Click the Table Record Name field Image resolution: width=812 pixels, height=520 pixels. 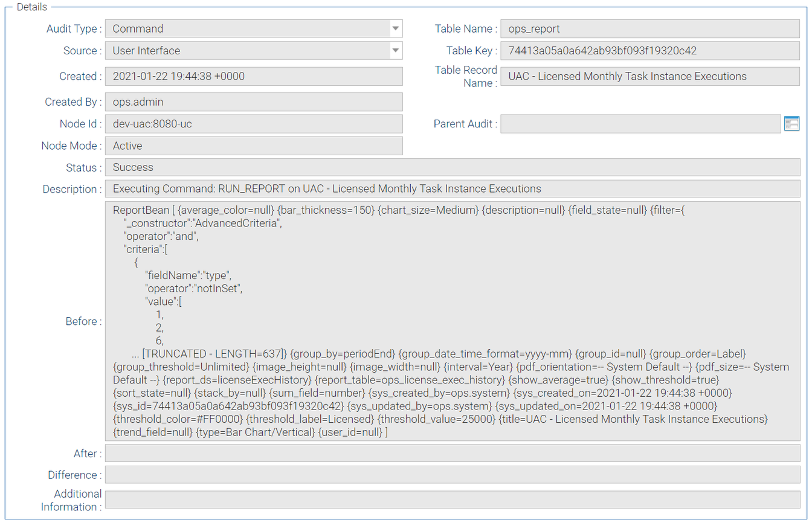tap(650, 76)
